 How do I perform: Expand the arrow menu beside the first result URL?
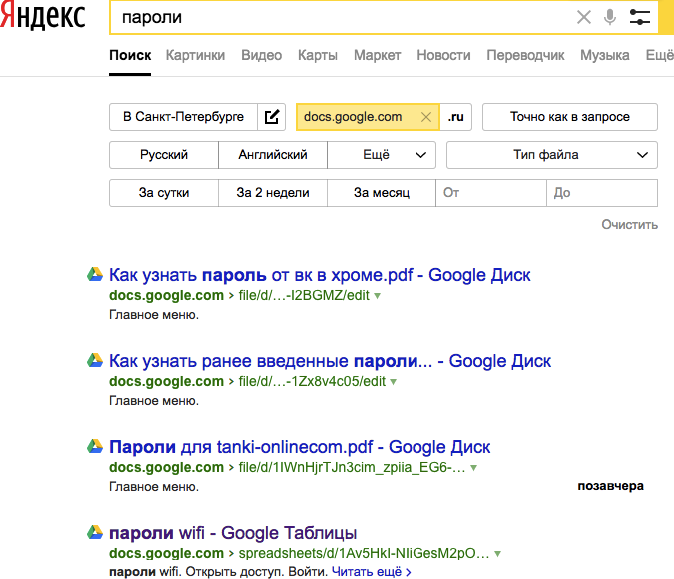click(x=378, y=296)
